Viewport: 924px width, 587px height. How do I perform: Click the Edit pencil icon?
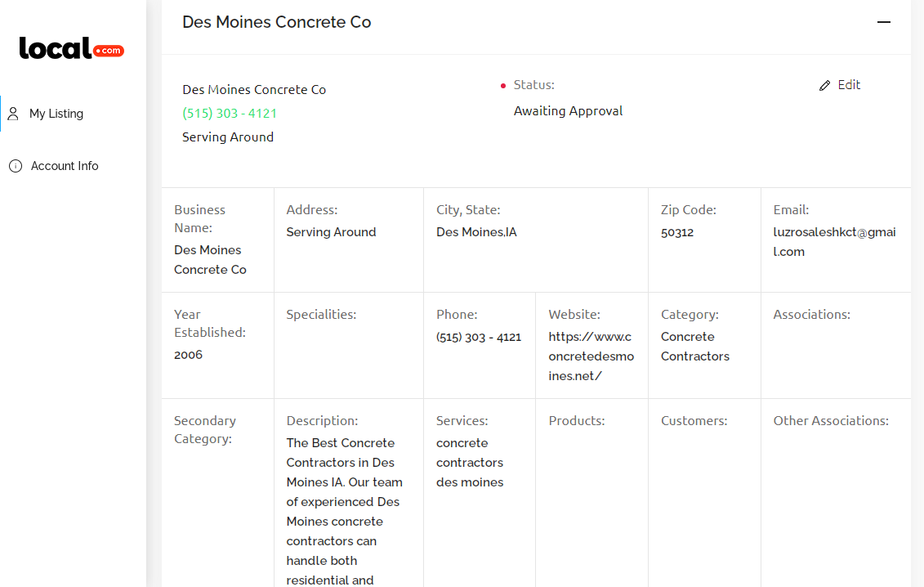824,86
